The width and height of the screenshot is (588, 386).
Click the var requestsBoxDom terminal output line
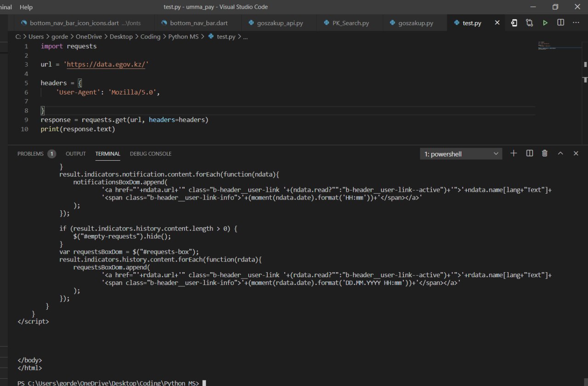click(x=129, y=252)
